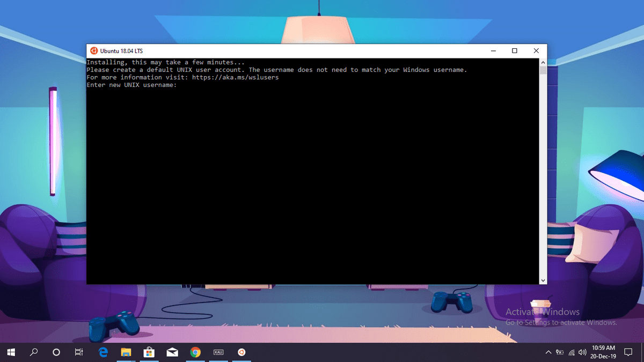This screenshot has height=362, width=644.
Task: Open Microsoft Store from taskbar
Action: tap(149, 352)
